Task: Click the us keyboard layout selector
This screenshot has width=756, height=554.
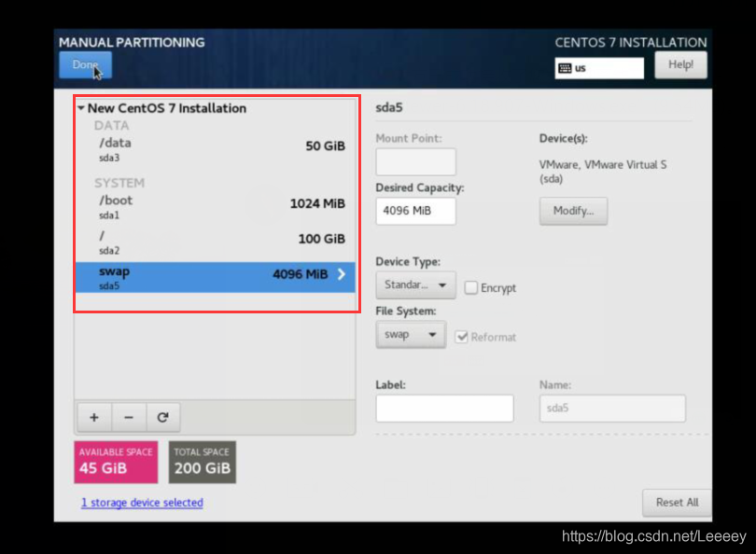Action: pyautogui.click(x=599, y=68)
